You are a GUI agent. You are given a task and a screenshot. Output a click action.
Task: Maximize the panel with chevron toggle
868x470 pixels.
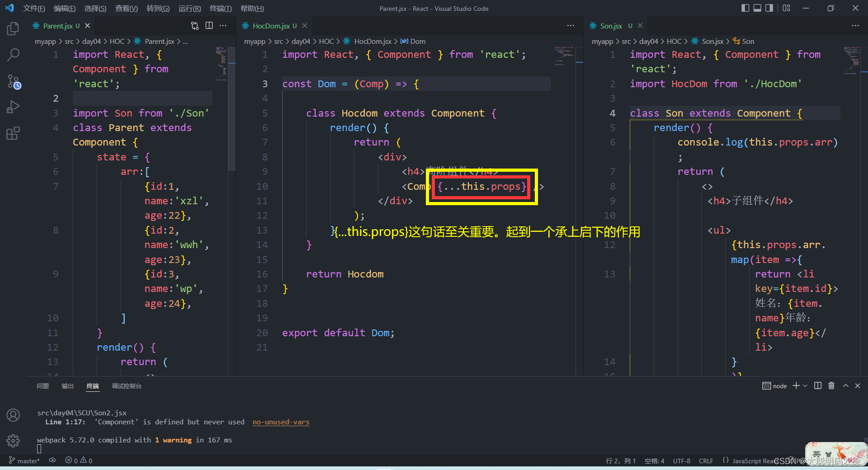(845, 385)
